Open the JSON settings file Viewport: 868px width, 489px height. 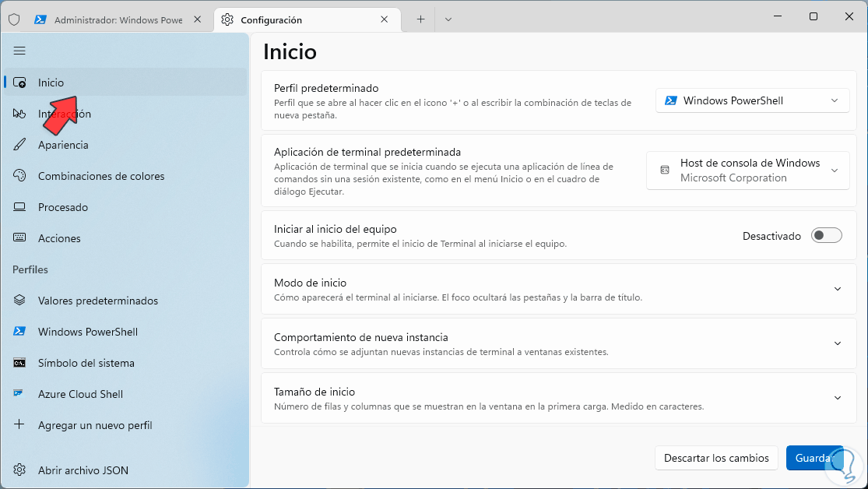tap(83, 470)
